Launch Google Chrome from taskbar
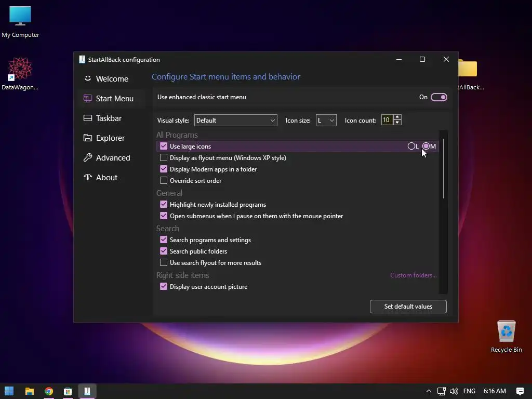 tap(49, 391)
